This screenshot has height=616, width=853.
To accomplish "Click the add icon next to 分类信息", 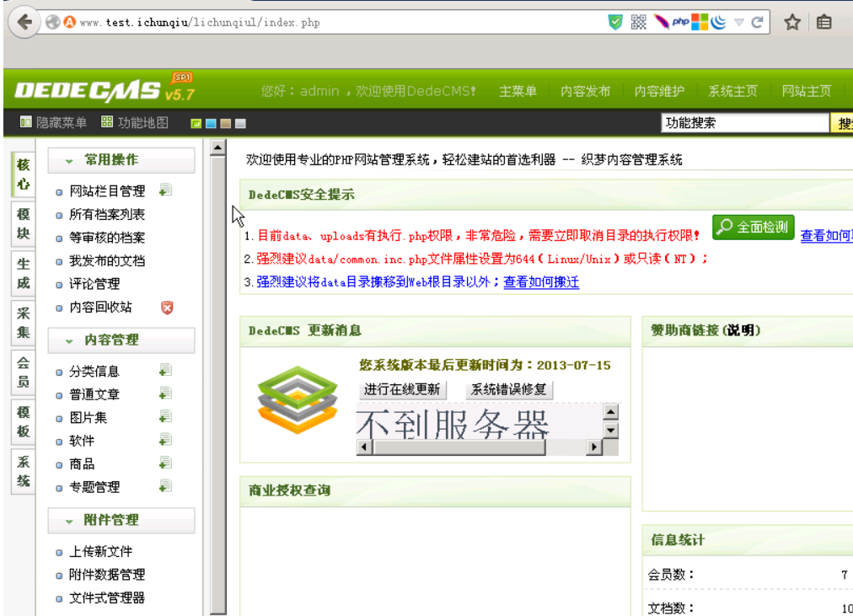I will coord(166,371).
